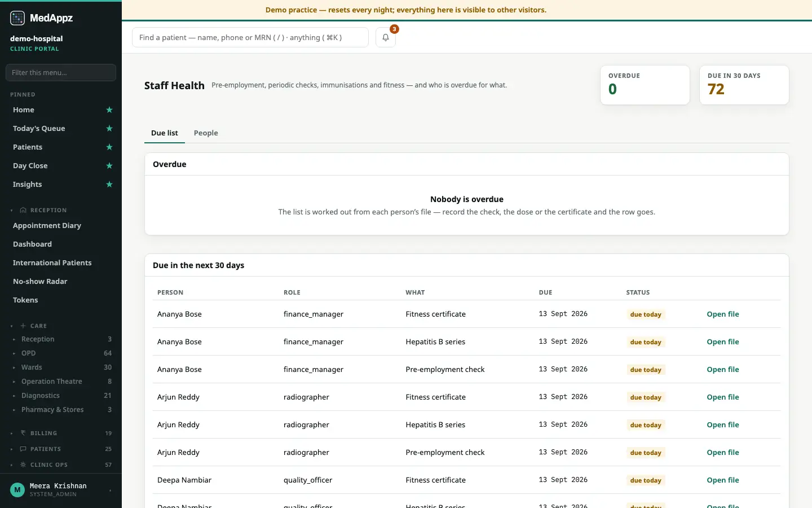Screen dimensions: 812x508
Task: Click the Overdue count card
Action: [x=645, y=85]
